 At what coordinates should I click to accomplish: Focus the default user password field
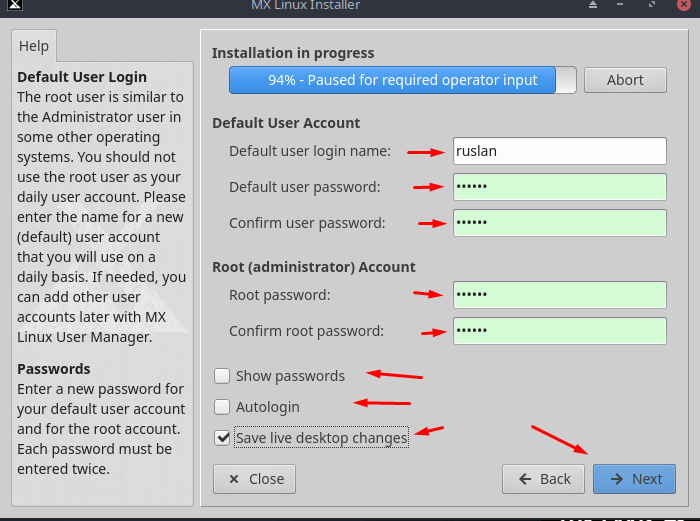[x=560, y=187]
